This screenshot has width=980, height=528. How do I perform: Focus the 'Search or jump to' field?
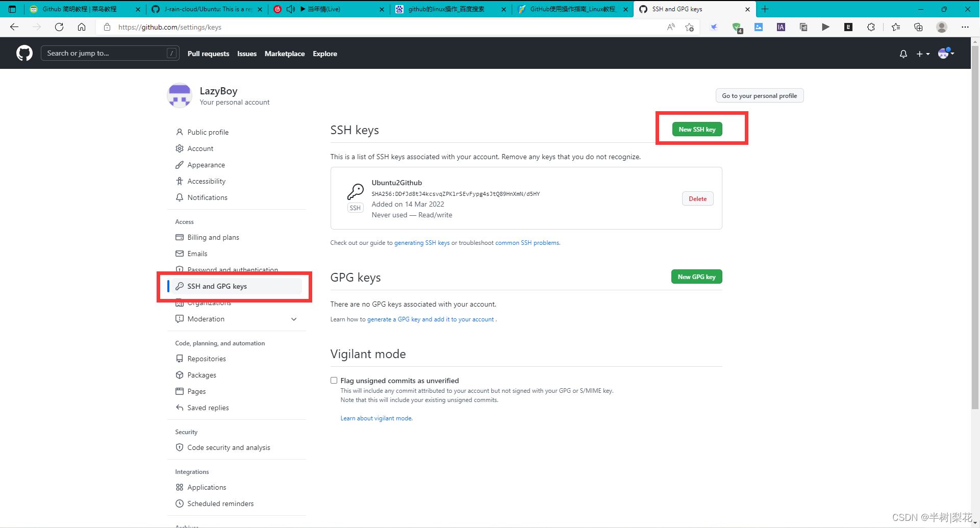pyautogui.click(x=110, y=53)
